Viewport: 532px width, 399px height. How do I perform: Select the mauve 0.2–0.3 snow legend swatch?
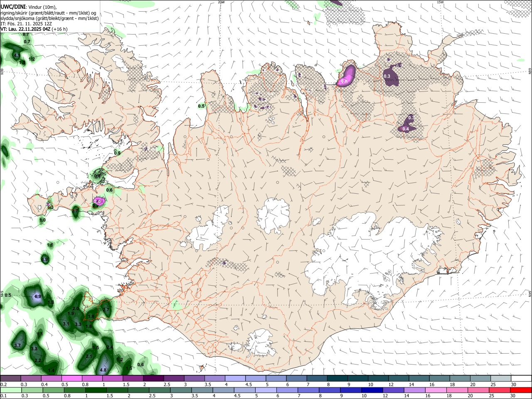10,379
